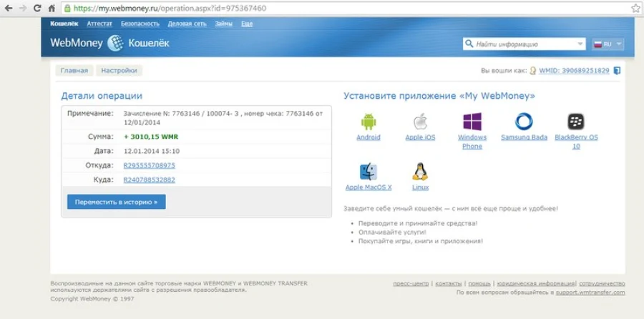Click the Найти информацию search field
Image resolution: width=644 pixels, height=319 pixels.
[x=525, y=44]
